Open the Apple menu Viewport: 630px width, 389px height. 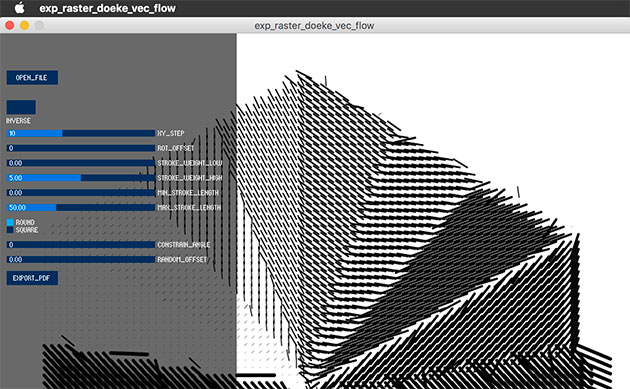point(19,8)
